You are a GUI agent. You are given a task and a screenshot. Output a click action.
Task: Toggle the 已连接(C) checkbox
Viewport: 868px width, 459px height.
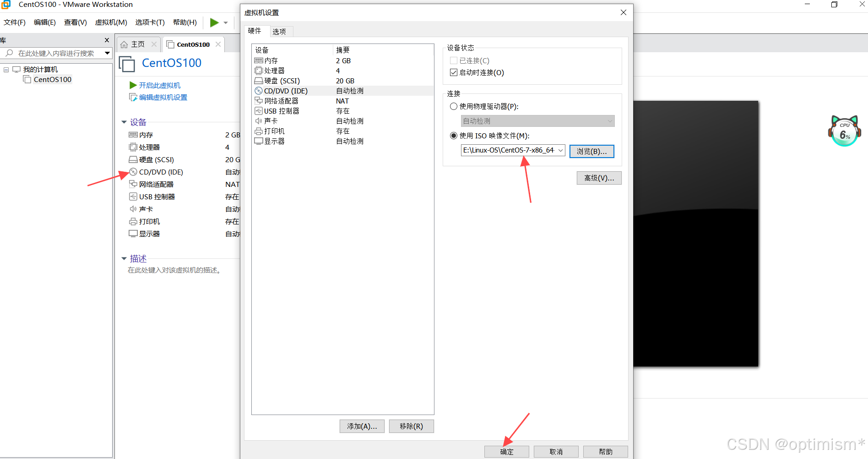coord(454,60)
